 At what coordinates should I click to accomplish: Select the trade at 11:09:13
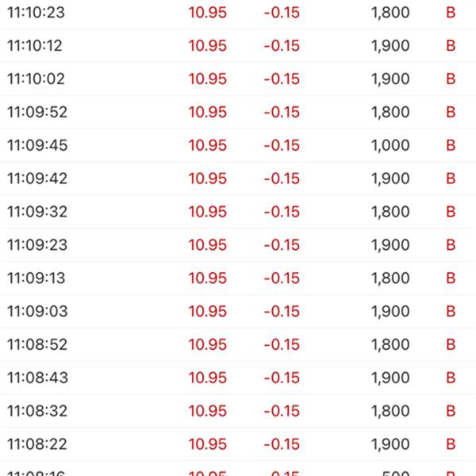pyautogui.click(x=238, y=278)
